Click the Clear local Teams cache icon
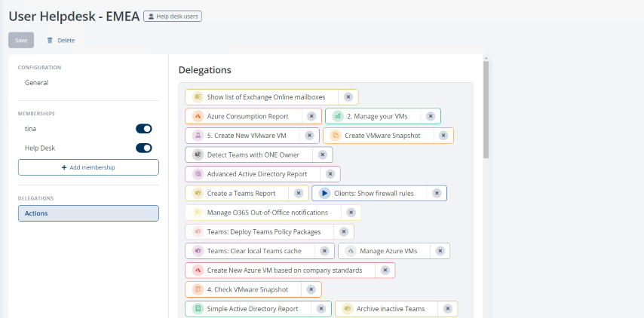 point(198,251)
